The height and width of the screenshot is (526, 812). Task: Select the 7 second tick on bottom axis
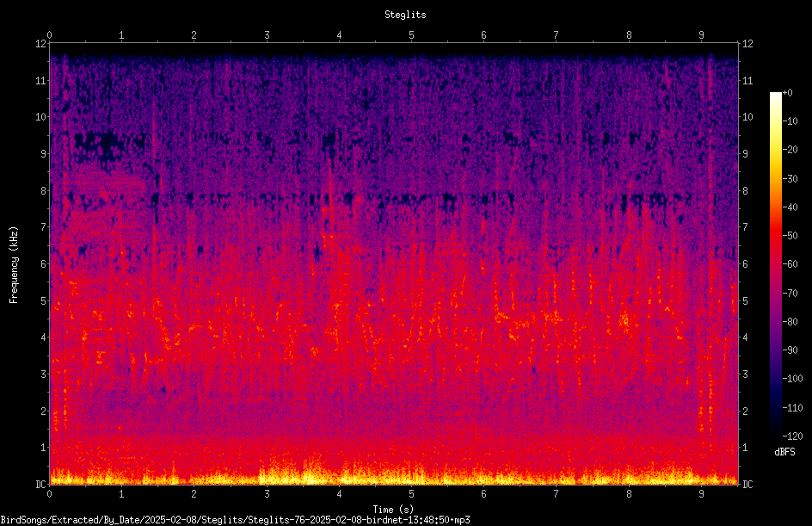(x=557, y=494)
